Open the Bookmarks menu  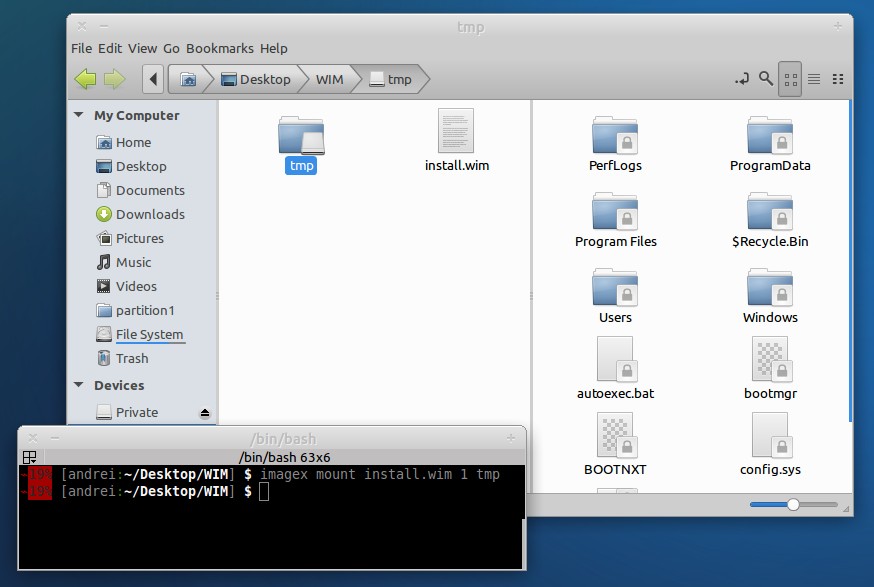tap(220, 48)
